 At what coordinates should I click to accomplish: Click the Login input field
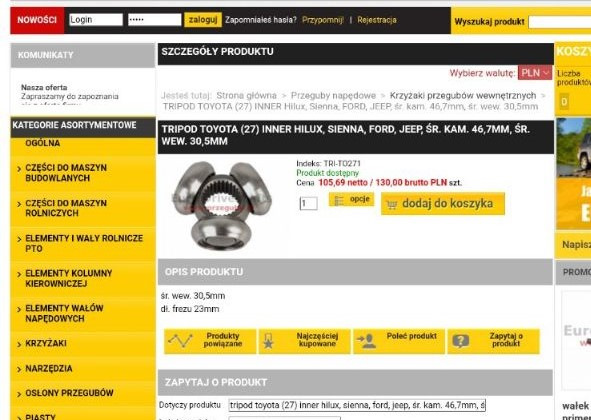point(96,20)
